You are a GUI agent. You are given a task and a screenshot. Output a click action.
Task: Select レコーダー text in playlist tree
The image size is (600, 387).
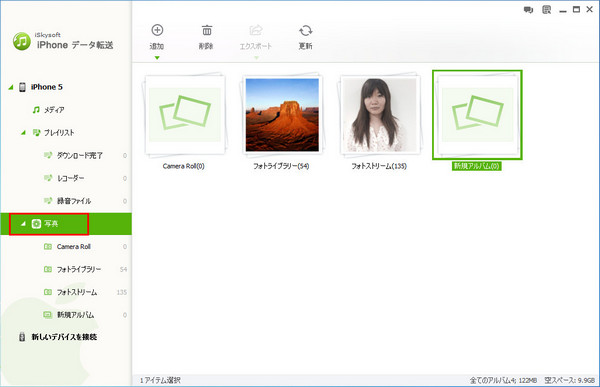[70, 178]
